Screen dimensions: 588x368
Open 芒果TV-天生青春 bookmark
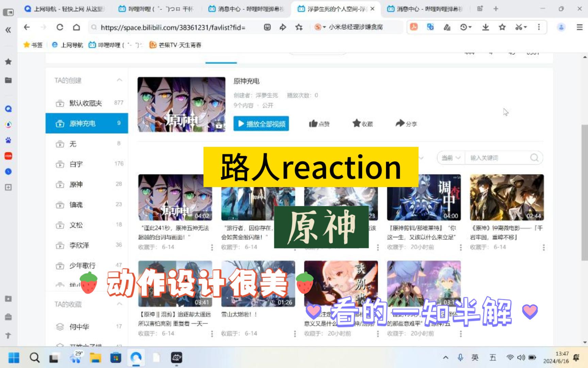pyautogui.click(x=176, y=45)
